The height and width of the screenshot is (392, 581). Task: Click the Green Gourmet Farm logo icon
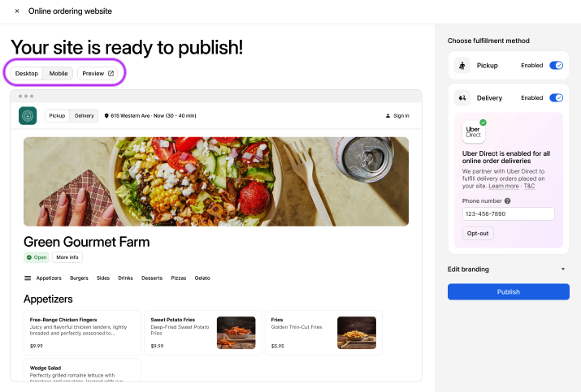(28, 116)
